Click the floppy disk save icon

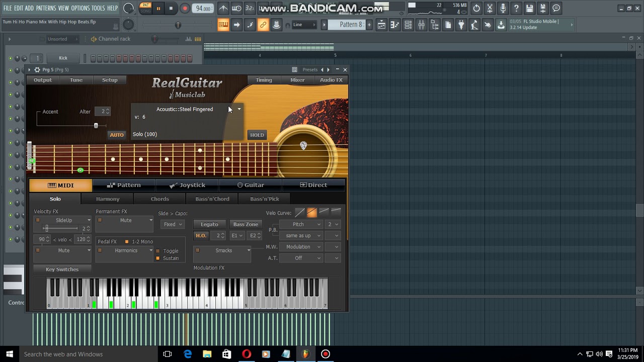pos(530,9)
